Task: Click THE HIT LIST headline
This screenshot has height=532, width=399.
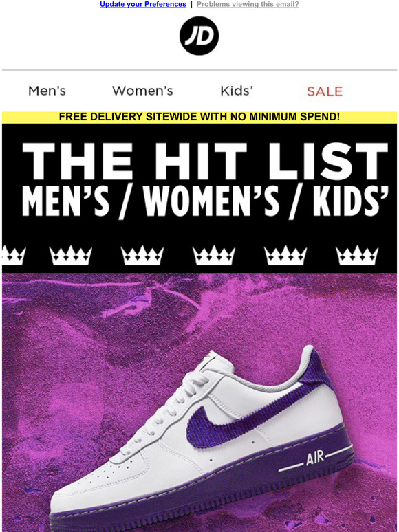Action: tap(205, 161)
